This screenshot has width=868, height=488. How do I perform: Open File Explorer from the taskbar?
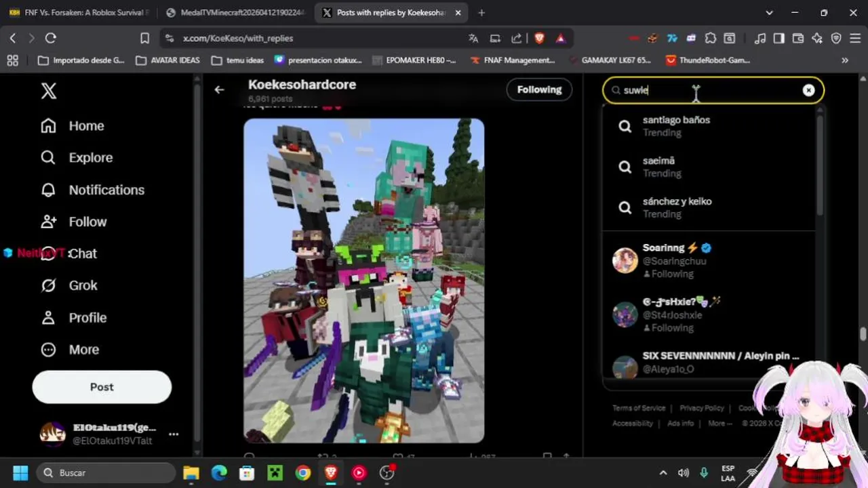[x=191, y=472]
